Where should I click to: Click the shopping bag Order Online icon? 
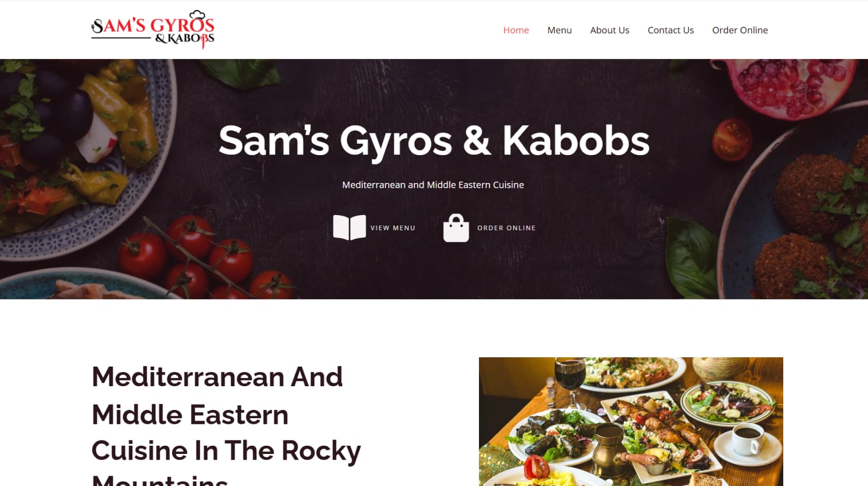pyautogui.click(x=456, y=228)
